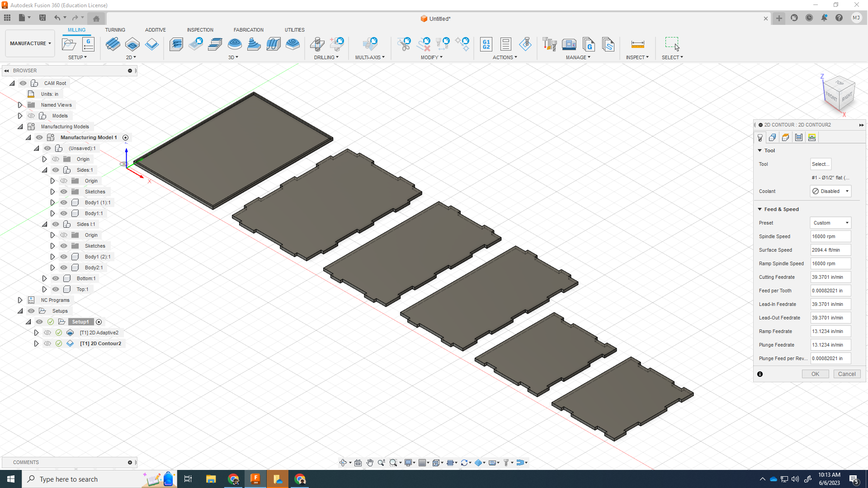Activate Setup1 radio button
This screenshot has width=868, height=488.
pos(99,322)
